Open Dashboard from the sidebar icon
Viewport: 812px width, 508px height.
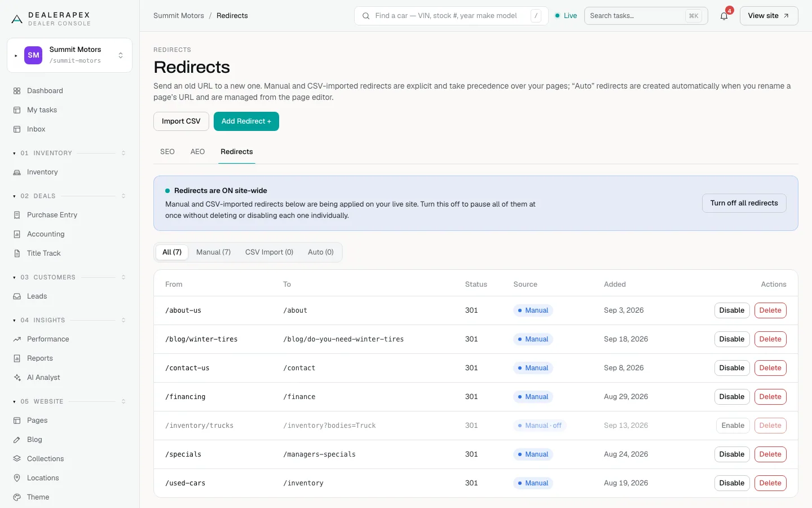tap(17, 91)
